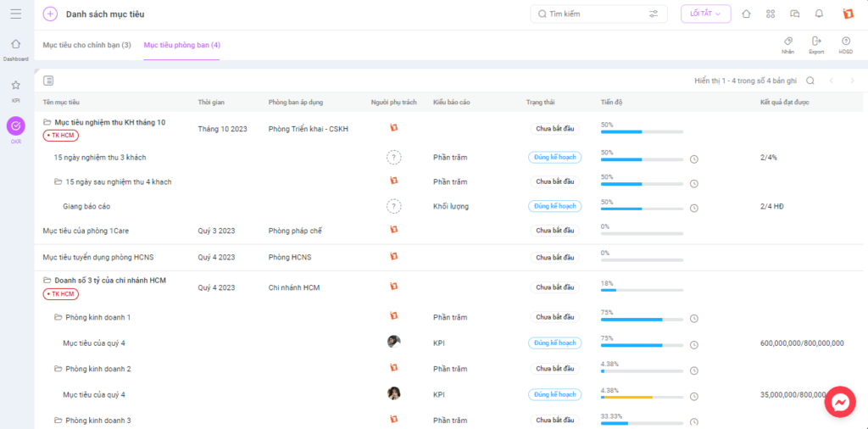Collapse Mục tiêu nghiệm thu KH tháng 10 folder
Image resolution: width=868 pixels, height=429 pixels.
coord(47,122)
